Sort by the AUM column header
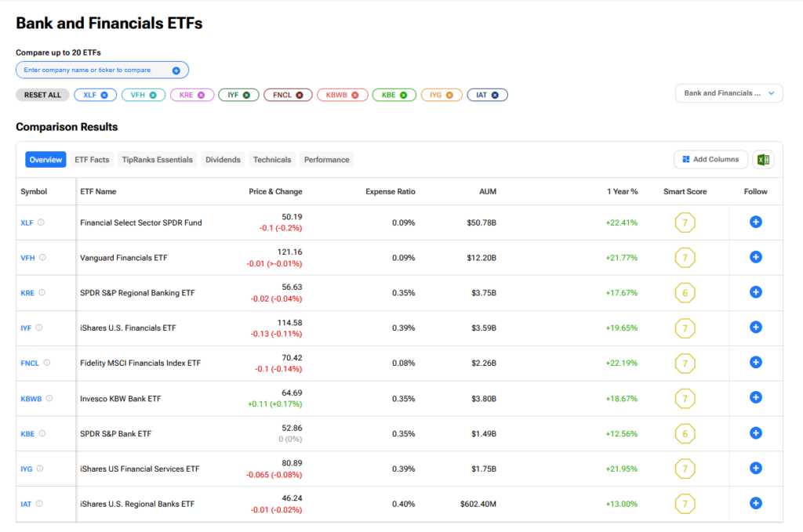Viewport: 803px width, 532px height. point(488,192)
